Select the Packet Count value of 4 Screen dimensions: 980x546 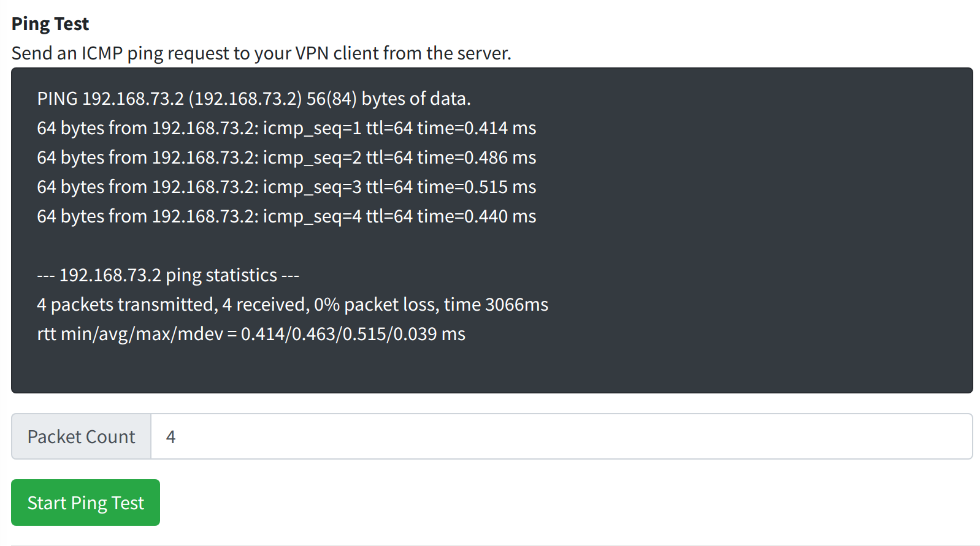[x=171, y=436]
